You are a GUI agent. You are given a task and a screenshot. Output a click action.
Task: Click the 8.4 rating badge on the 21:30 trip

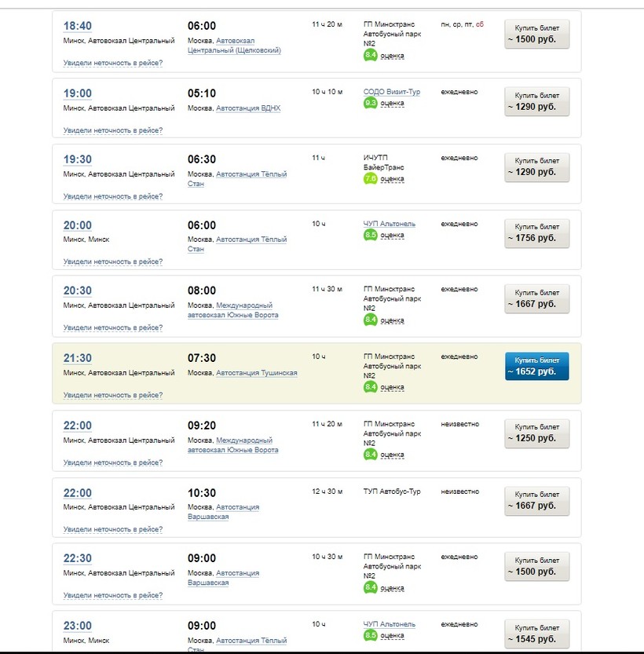tap(371, 387)
